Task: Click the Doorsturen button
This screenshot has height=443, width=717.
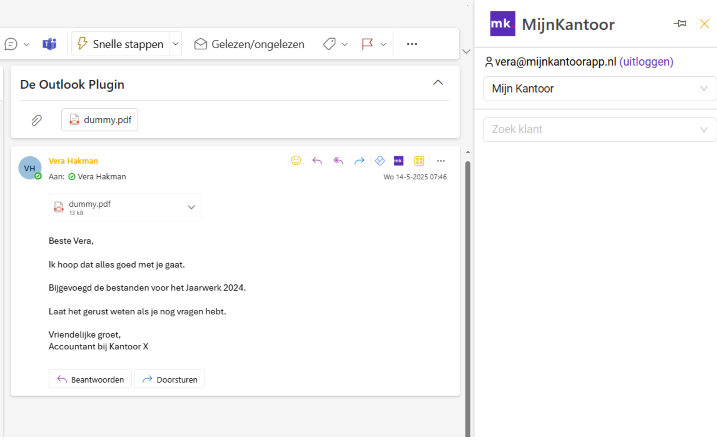Action: [170, 379]
